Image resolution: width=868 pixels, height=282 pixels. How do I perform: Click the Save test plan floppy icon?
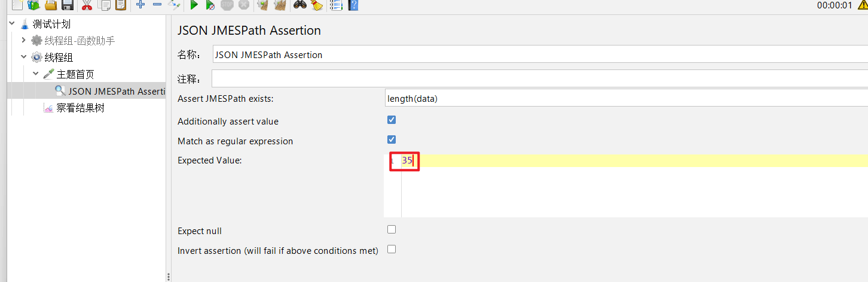pyautogui.click(x=68, y=5)
